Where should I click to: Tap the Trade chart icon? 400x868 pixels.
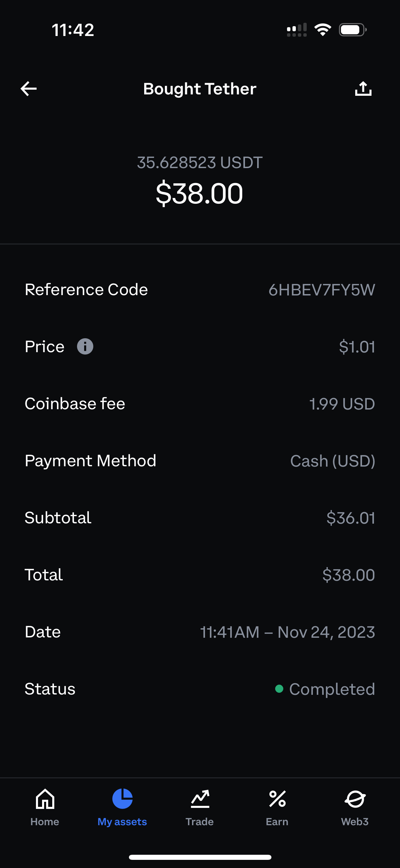(200, 799)
